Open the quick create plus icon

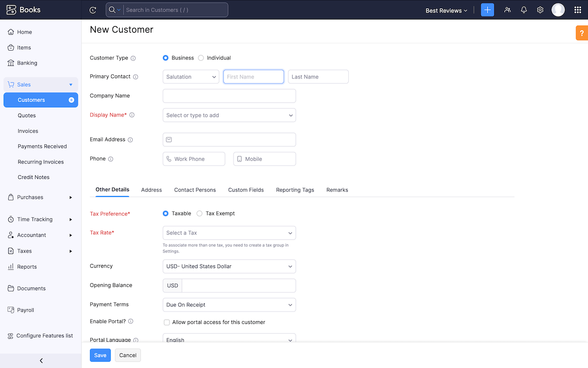tap(487, 10)
